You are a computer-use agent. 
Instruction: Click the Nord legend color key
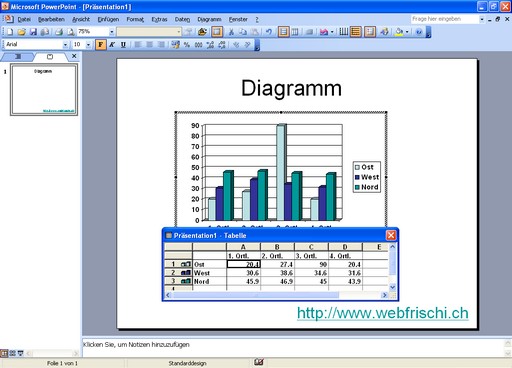357,187
